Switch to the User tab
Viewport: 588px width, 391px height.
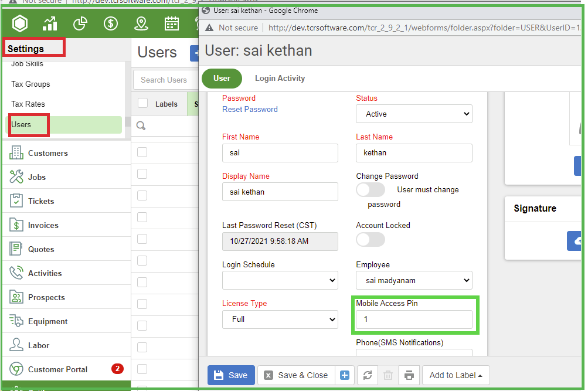222,79
